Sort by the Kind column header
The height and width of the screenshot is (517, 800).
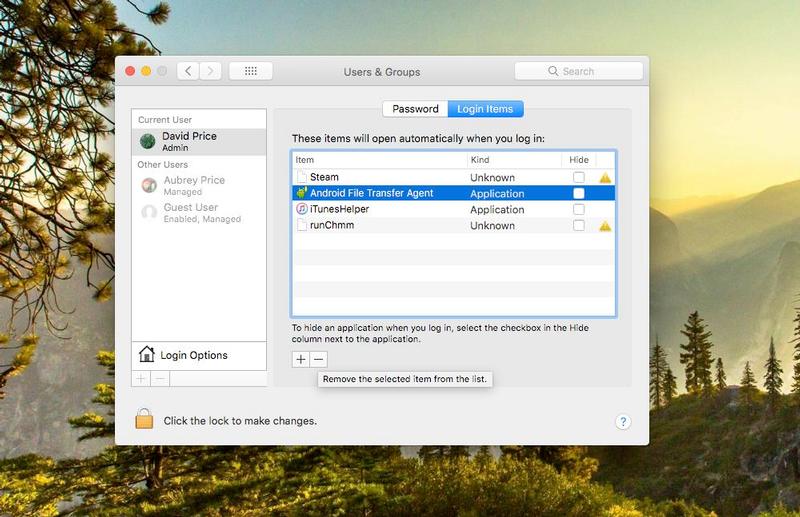[x=514, y=160]
